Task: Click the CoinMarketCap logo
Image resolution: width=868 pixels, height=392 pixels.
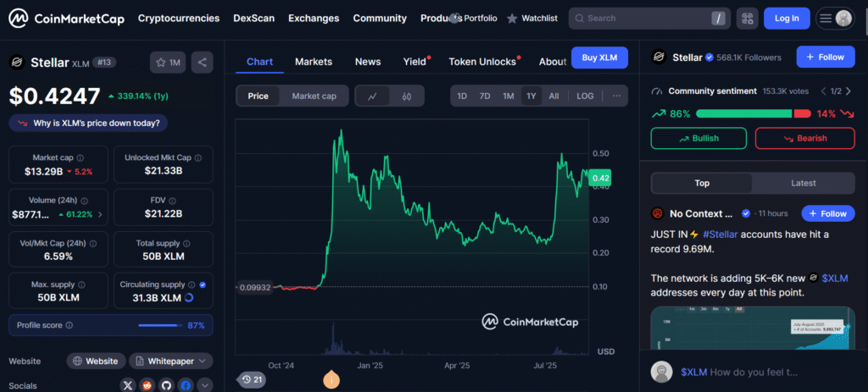Action: tap(68, 19)
